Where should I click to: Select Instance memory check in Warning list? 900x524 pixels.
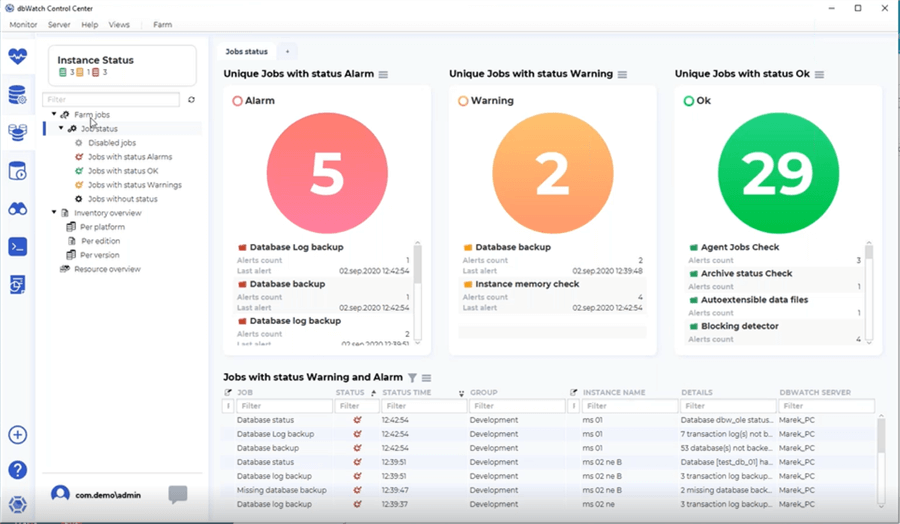[527, 284]
